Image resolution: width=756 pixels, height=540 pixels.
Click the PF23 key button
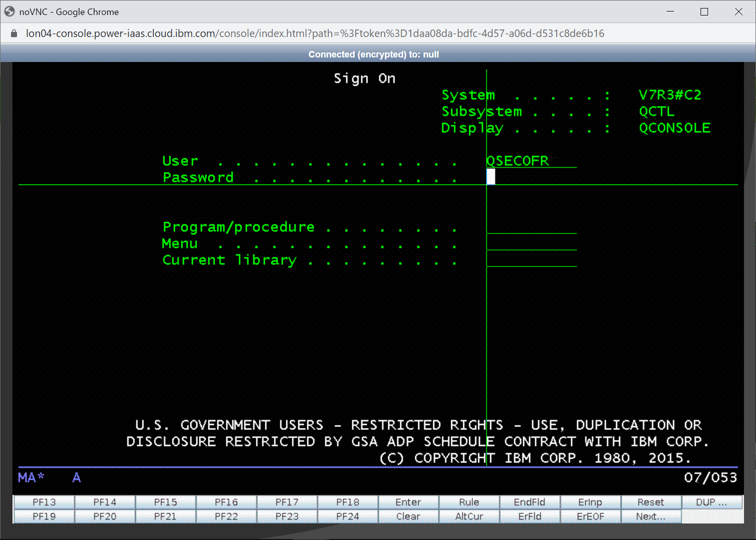[x=287, y=516]
